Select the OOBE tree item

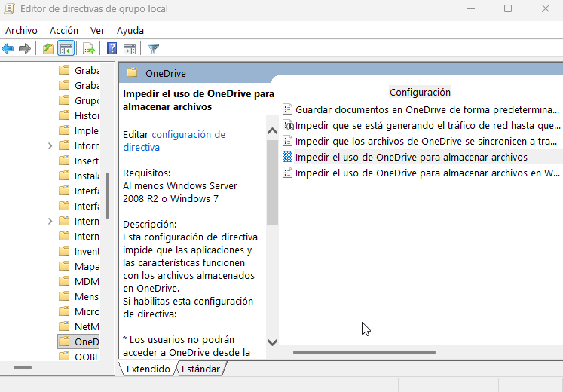tap(87, 357)
